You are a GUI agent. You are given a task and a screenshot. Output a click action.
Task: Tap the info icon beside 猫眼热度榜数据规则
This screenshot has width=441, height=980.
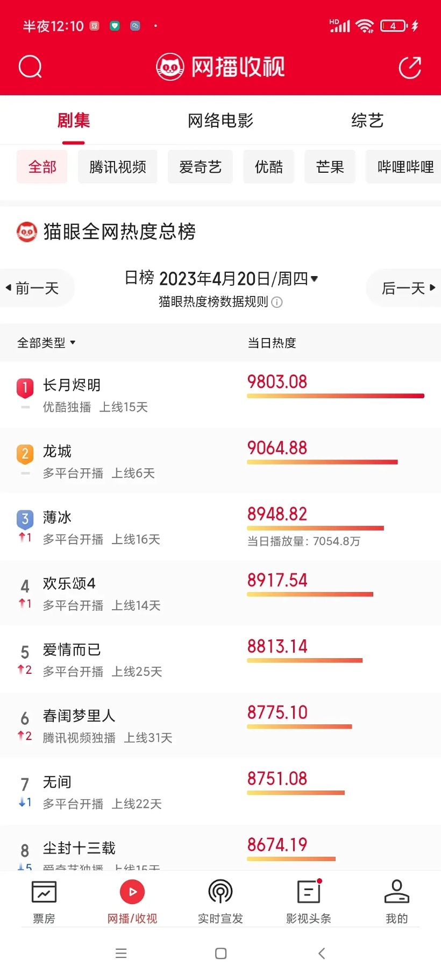(x=277, y=302)
